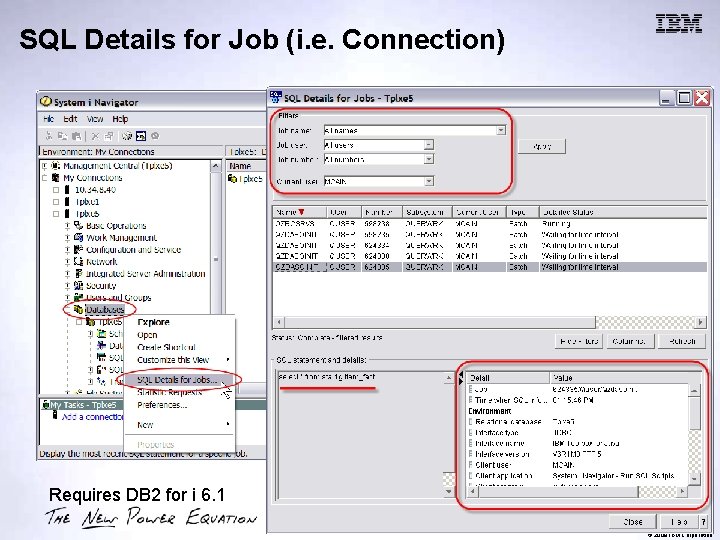
Task: Click the Configuration and Service icon
Action: 79,249
